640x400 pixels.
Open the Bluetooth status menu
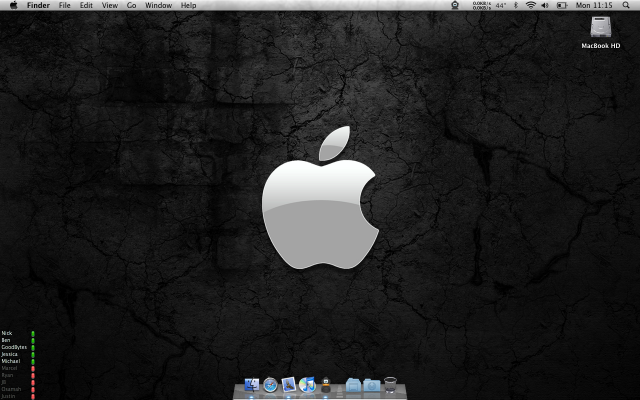[516, 5]
